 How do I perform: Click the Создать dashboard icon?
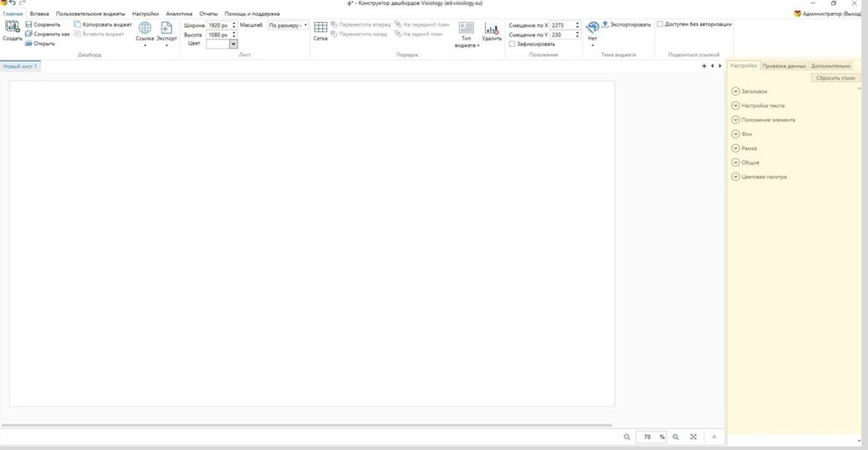click(12, 26)
